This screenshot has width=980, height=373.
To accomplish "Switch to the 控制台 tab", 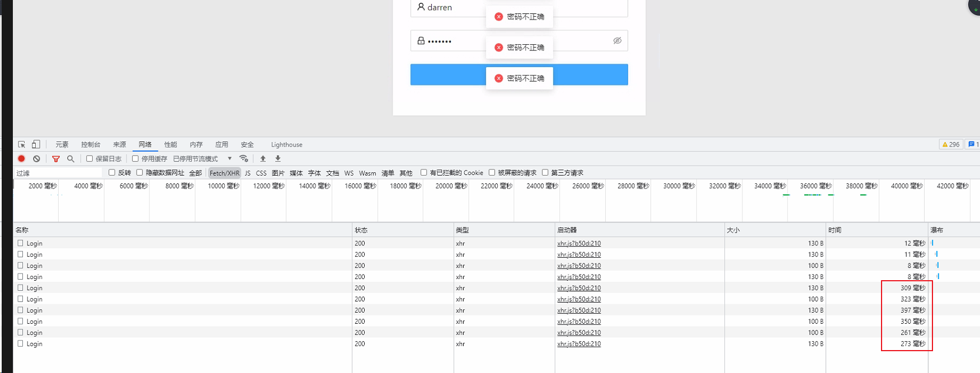I will pos(91,144).
